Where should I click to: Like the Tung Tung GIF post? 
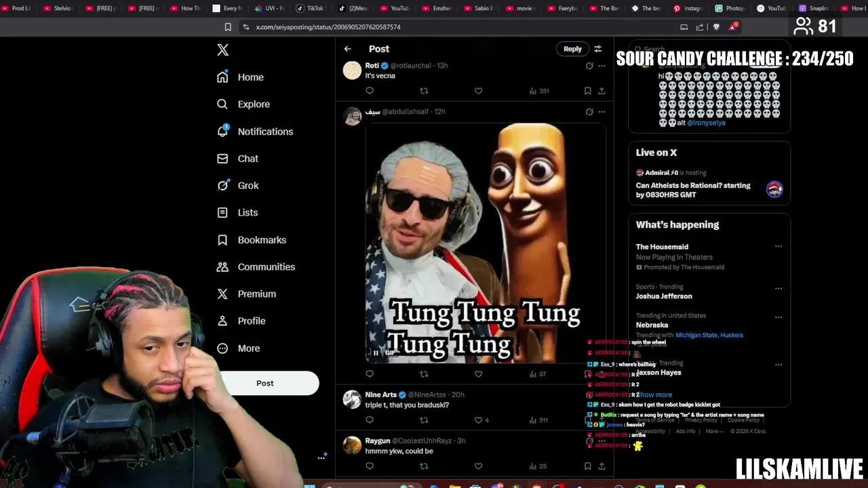click(478, 374)
